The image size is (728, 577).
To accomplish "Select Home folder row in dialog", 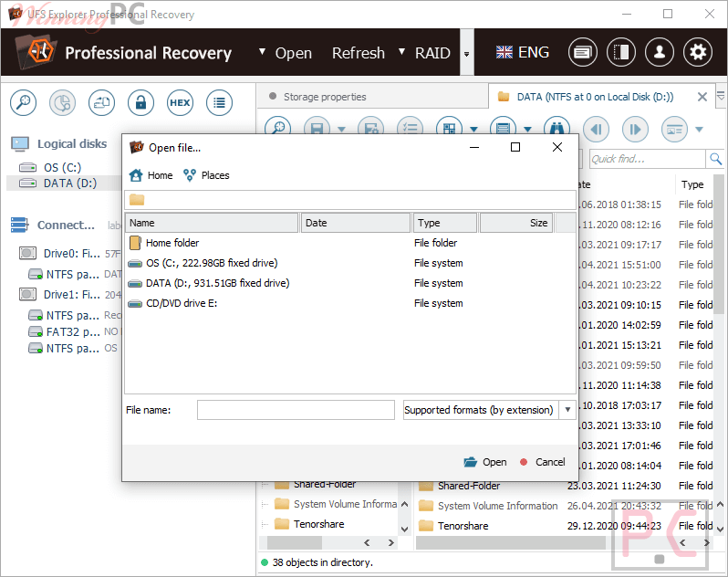I will (350, 243).
